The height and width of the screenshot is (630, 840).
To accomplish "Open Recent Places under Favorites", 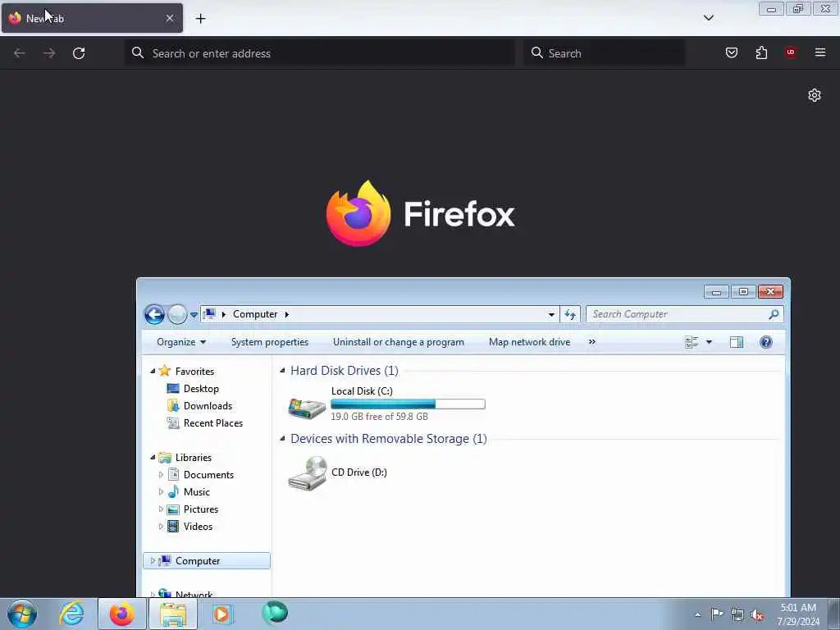I will (x=212, y=423).
